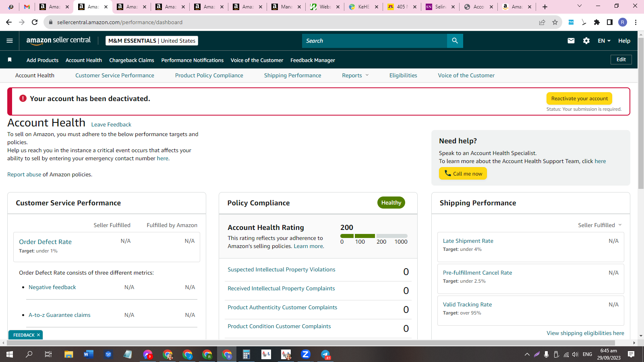The image size is (644, 362).
Task: Open the Chrome profile avatar R
Action: click(x=623, y=22)
